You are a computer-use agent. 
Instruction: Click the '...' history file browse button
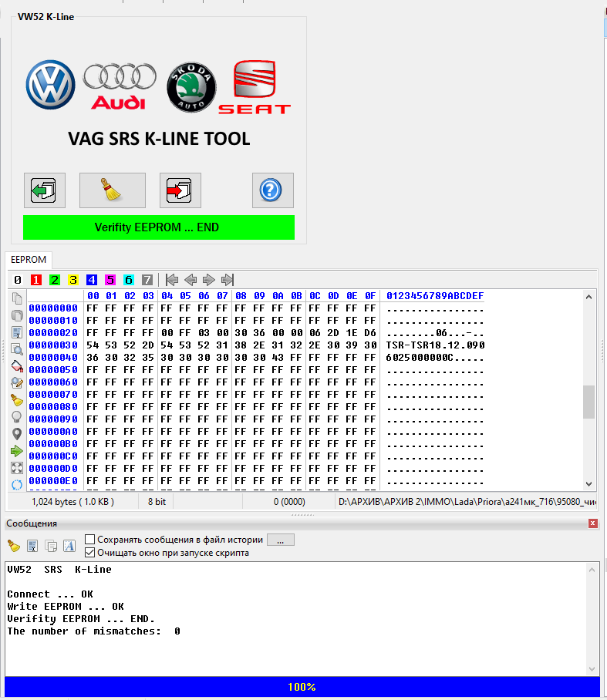(281, 540)
